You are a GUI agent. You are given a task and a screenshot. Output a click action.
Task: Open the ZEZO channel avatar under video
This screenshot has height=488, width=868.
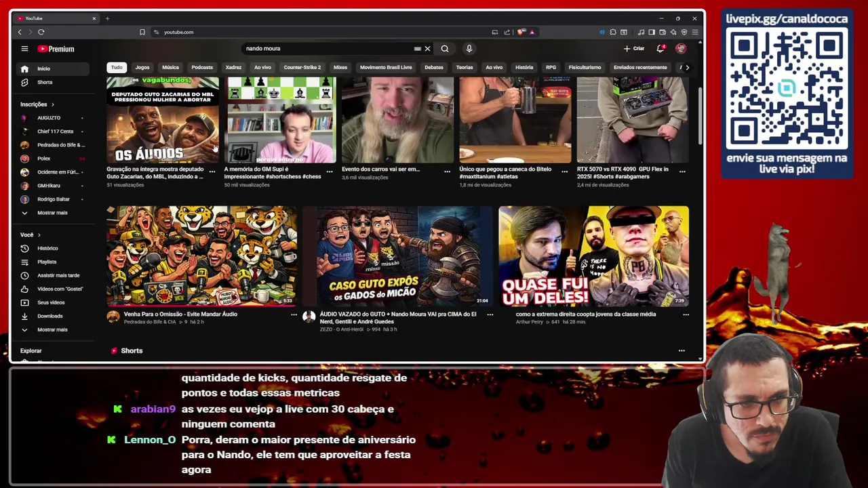click(x=309, y=317)
